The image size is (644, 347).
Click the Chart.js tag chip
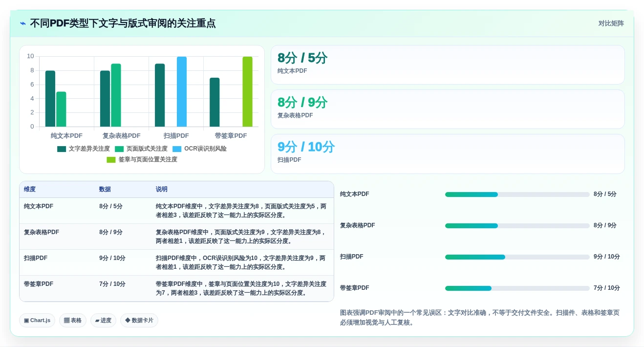click(x=37, y=321)
